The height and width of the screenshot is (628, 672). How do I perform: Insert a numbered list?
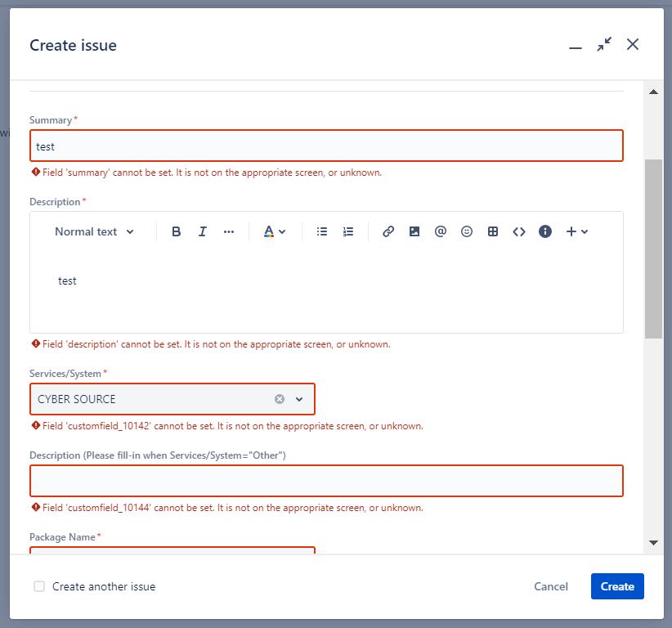[348, 231]
